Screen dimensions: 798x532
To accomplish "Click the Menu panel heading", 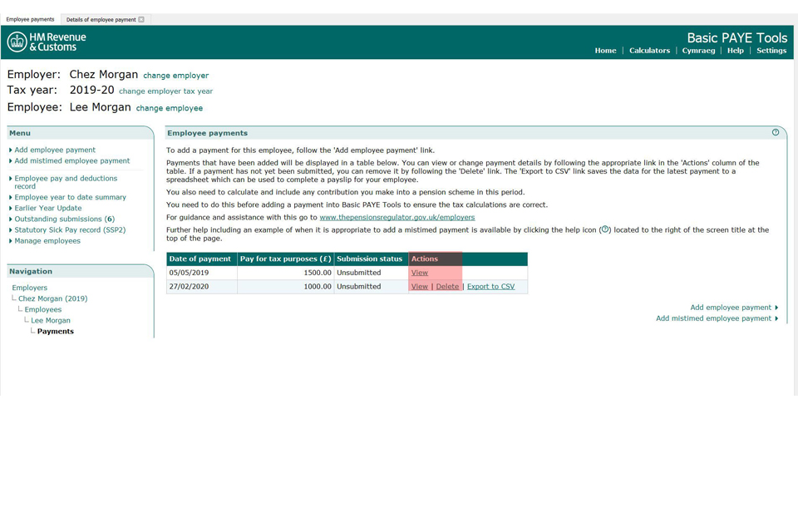I will [20, 133].
